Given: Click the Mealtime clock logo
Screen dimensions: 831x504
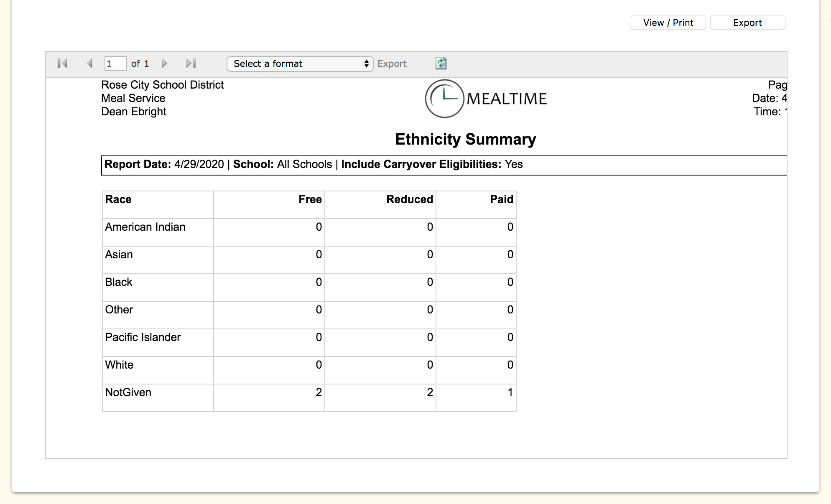Looking at the screenshot, I should tap(444, 99).
